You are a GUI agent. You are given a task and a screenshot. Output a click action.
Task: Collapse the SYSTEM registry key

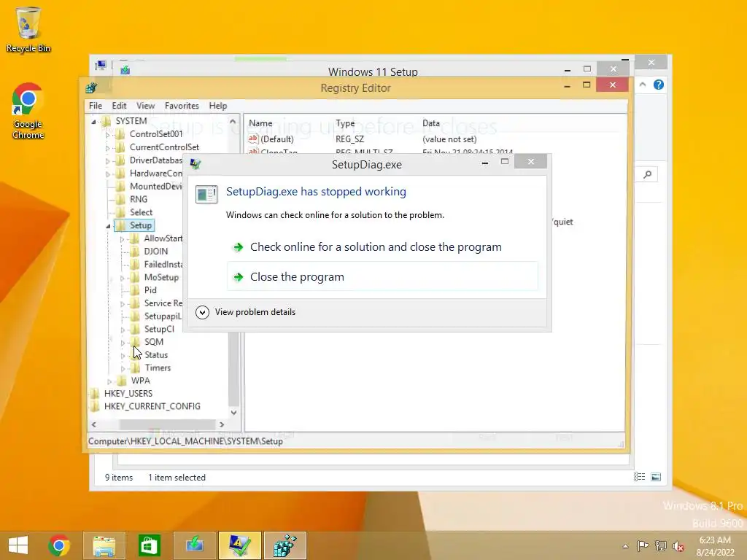(94, 122)
